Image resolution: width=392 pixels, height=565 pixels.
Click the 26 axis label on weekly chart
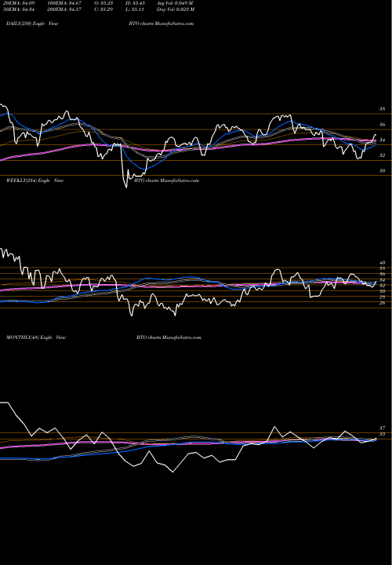383,303
